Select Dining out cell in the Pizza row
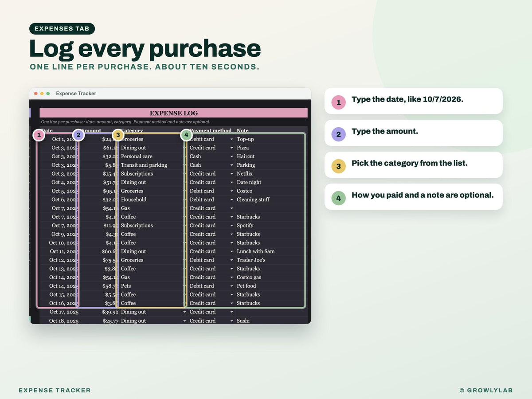Screen dimensions: 532x399 [x=153, y=148]
